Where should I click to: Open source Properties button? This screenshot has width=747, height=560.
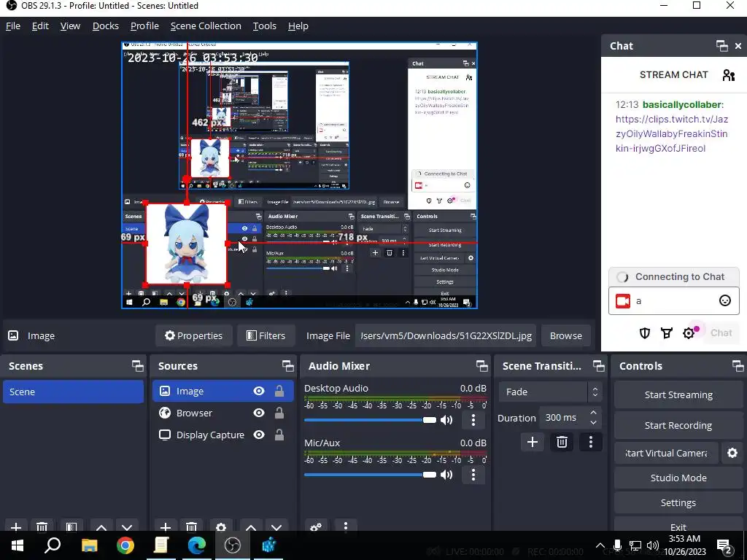pos(193,335)
